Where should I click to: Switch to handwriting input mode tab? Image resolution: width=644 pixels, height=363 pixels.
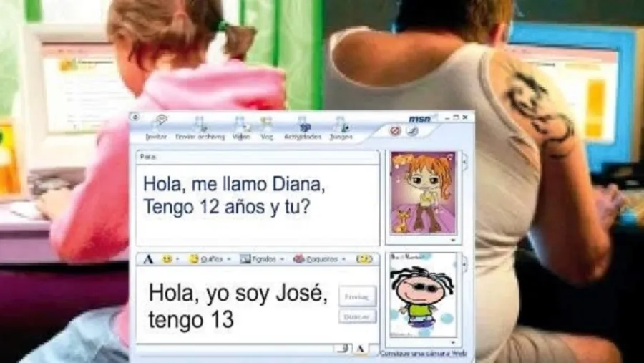coord(343,349)
